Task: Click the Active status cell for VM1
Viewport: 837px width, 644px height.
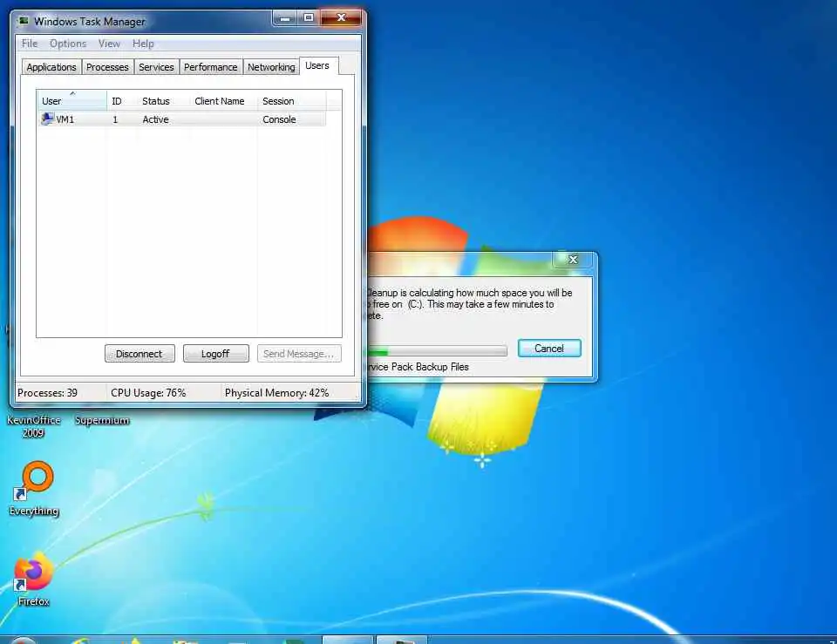Action: (155, 119)
